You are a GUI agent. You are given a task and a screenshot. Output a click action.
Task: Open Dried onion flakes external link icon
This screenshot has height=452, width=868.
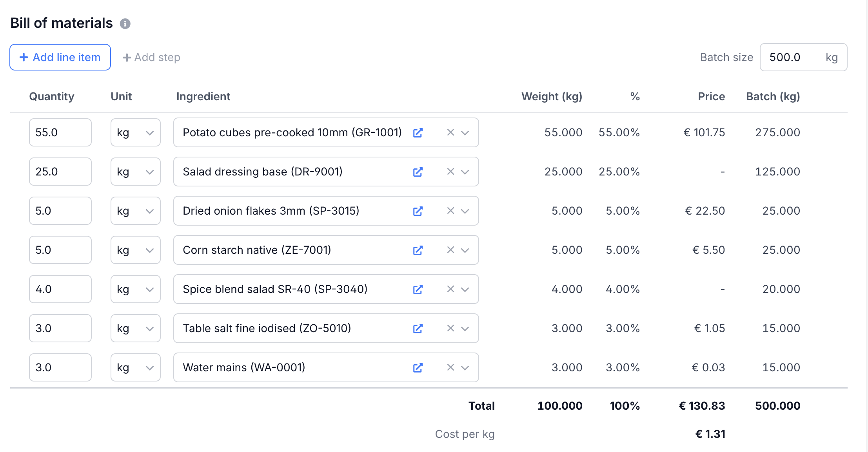(x=418, y=211)
